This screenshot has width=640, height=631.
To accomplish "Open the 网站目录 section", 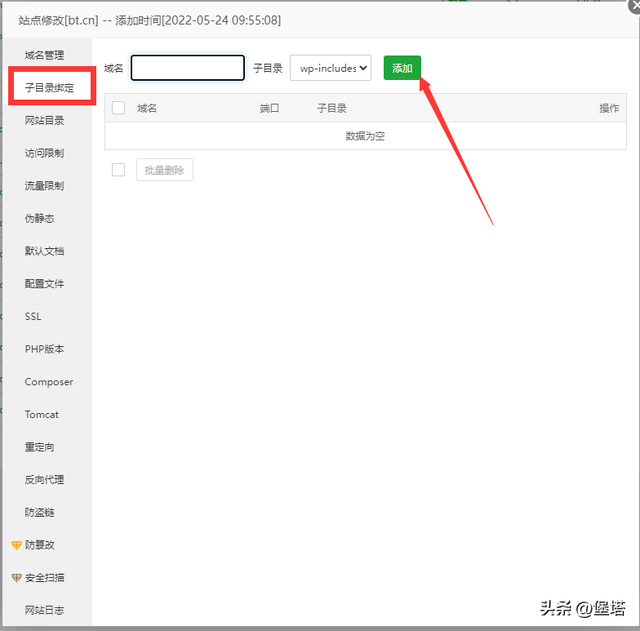I will [x=44, y=120].
